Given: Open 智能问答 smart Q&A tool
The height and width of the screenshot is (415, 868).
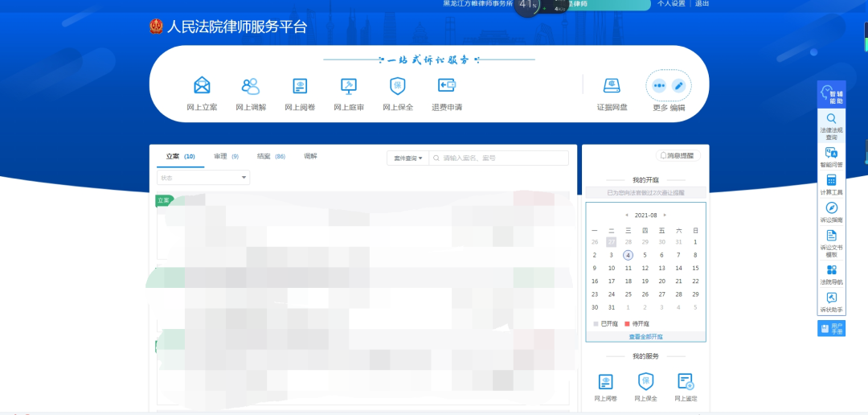Looking at the screenshot, I should (832, 158).
